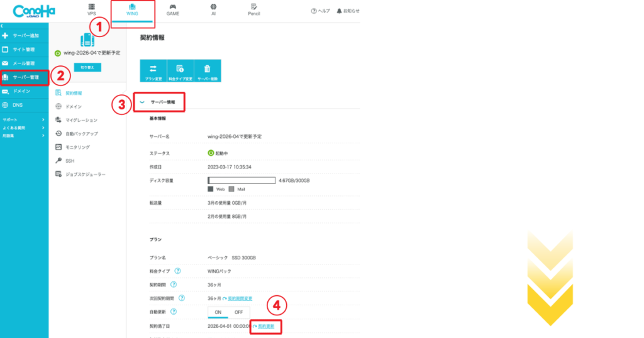Click creation date 2023-03-17 10:35:34
This screenshot has height=338, width=644.
229,167
